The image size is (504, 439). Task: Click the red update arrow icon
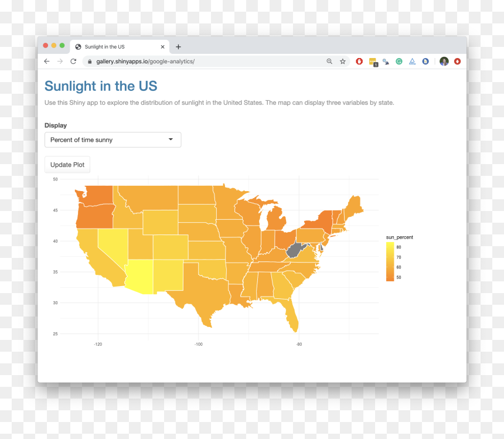(x=457, y=62)
